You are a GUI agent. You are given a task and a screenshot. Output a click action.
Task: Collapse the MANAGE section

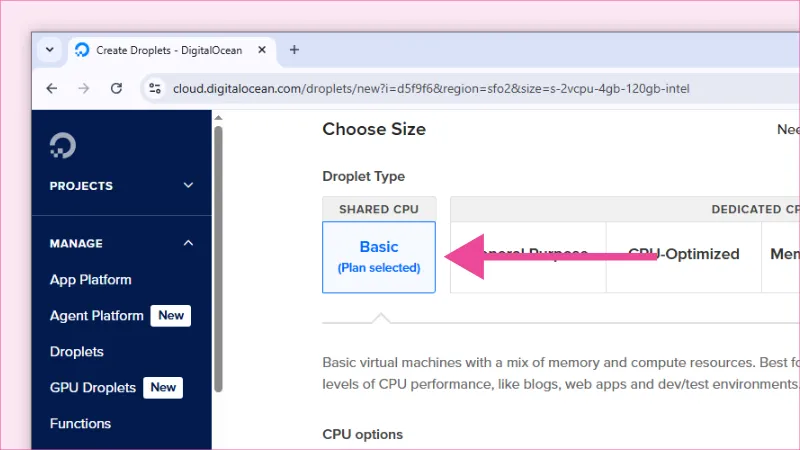(x=121, y=243)
